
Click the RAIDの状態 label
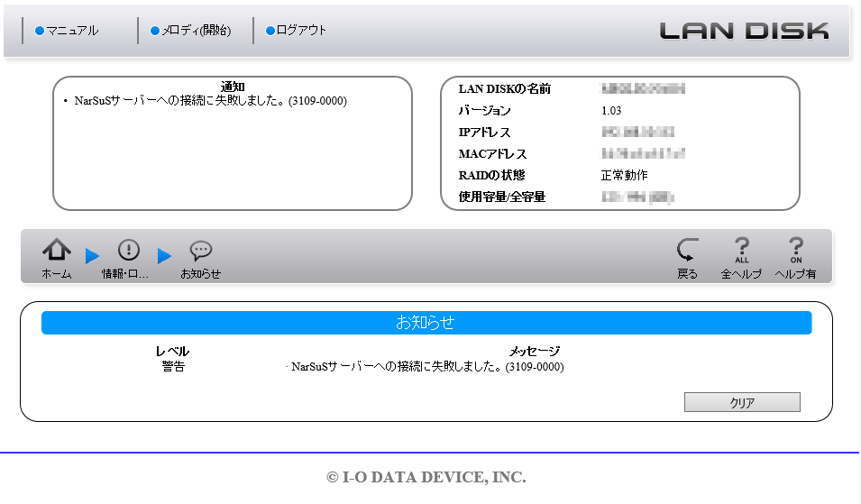pyautogui.click(x=492, y=175)
